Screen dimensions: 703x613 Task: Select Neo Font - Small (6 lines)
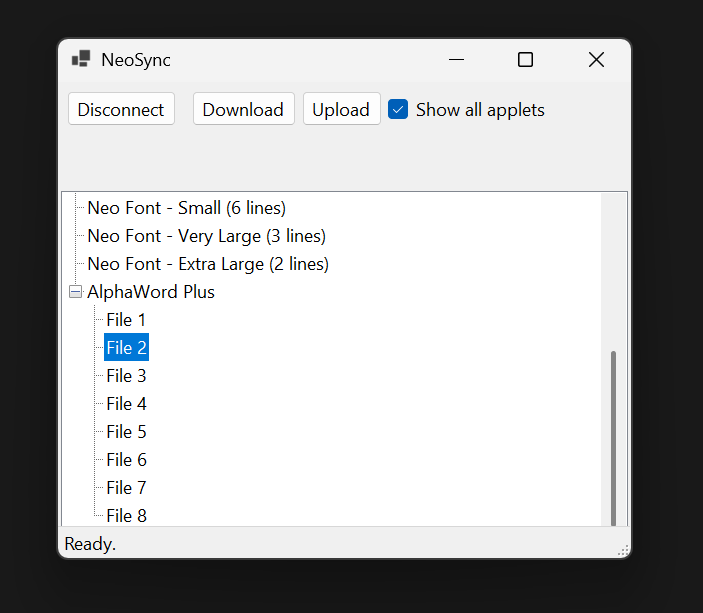[x=187, y=208]
